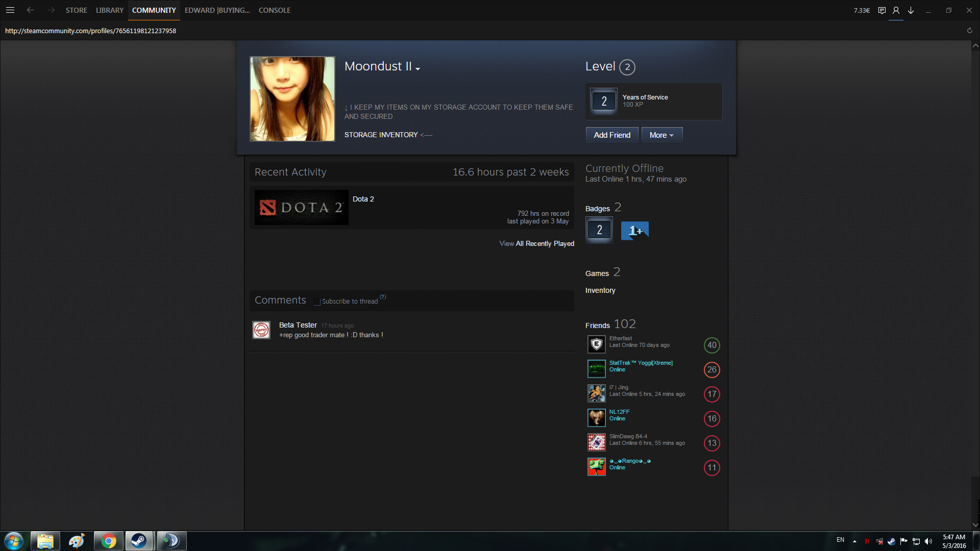Screen dimensions: 980x551
Task: Open Google Chrome from the taskbar
Action: (108, 541)
